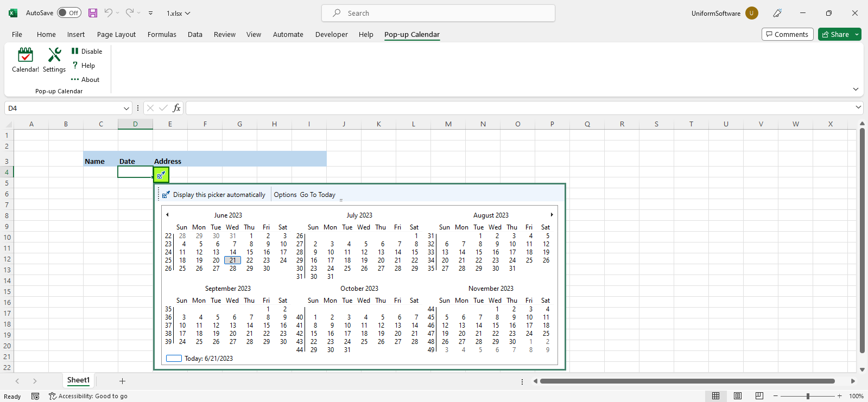Click the Disable pause icon
This screenshot has width=868, height=402.
tap(75, 51)
